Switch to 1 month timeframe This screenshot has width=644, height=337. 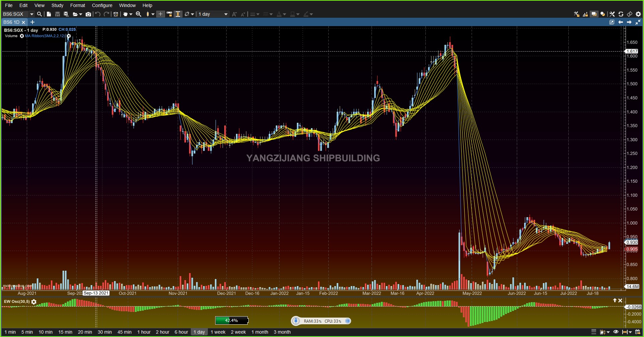click(x=260, y=332)
